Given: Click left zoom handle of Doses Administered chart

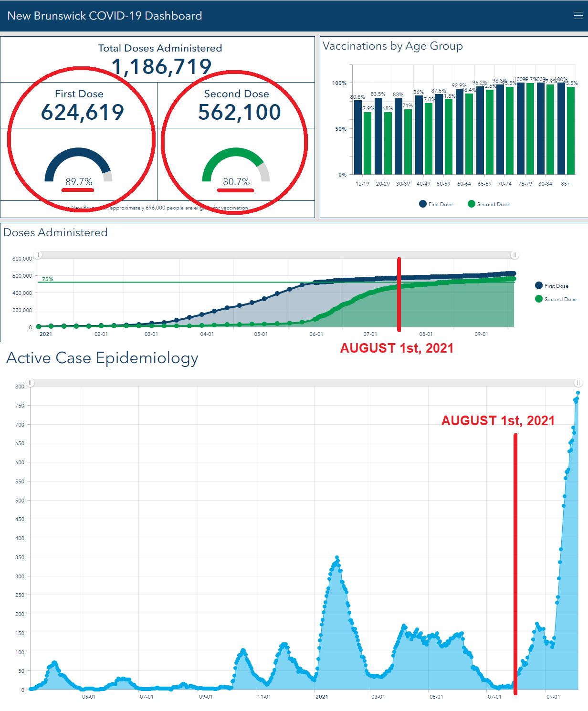Looking at the screenshot, I should pos(38,255).
